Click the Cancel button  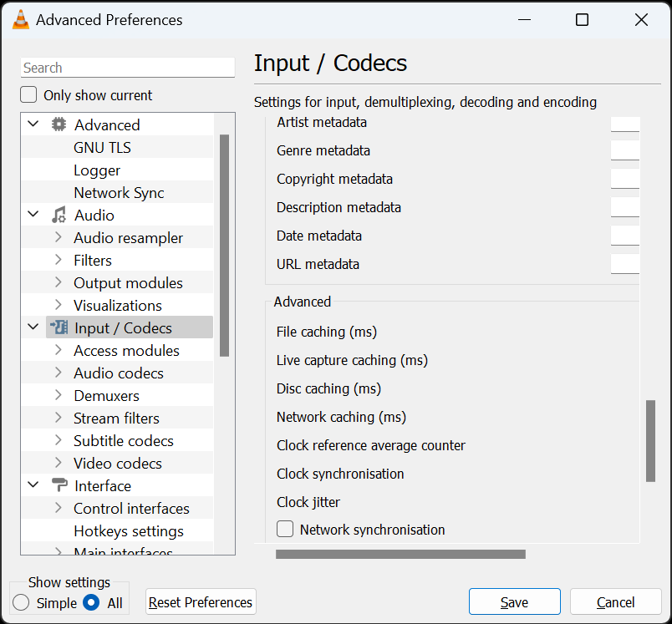pos(615,601)
